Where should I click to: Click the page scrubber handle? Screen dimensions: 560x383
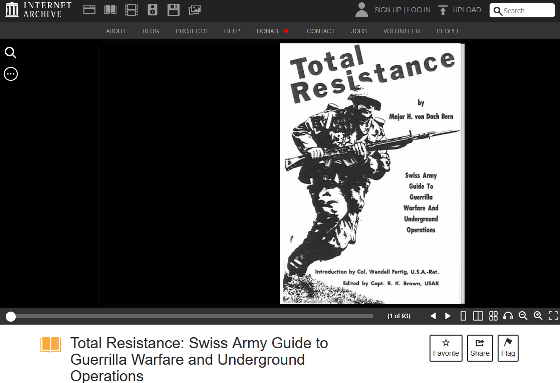pyautogui.click(x=11, y=317)
